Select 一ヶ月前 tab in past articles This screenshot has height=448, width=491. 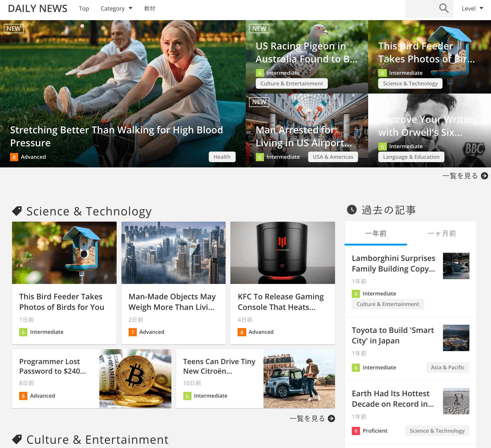point(442,233)
